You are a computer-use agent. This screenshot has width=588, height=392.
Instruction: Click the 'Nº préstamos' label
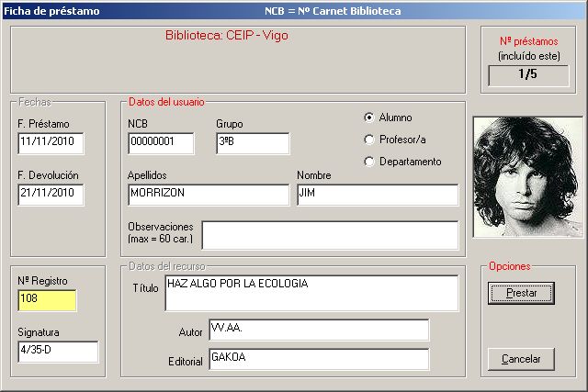[529, 41]
